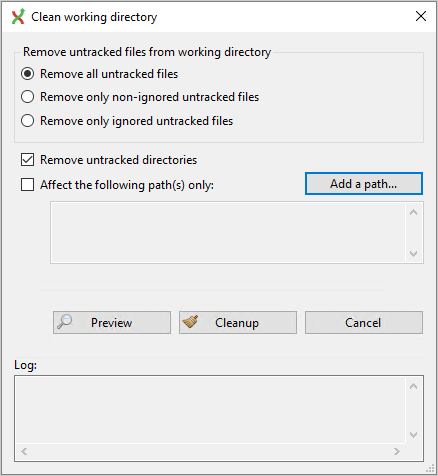This screenshot has height=476, width=438.
Task: Click inside the Log output area
Action: coord(211,410)
